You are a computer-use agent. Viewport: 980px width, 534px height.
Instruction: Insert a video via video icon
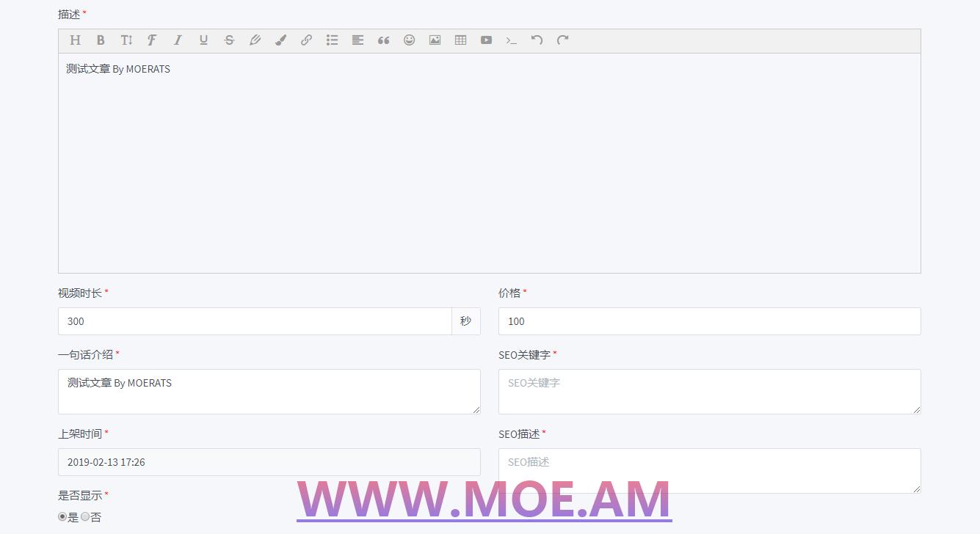pyautogui.click(x=486, y=40)
